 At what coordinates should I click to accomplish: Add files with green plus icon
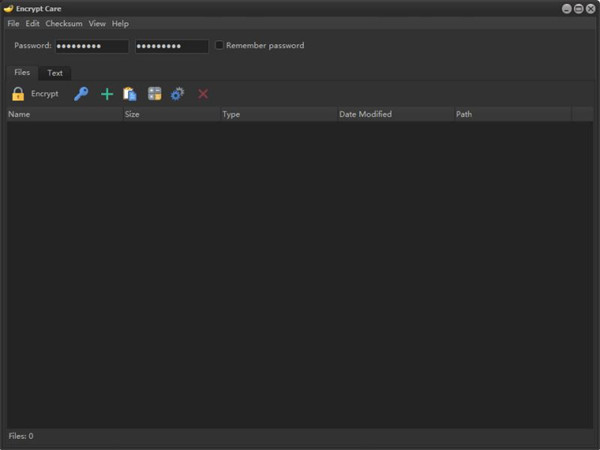pos(107,94)
